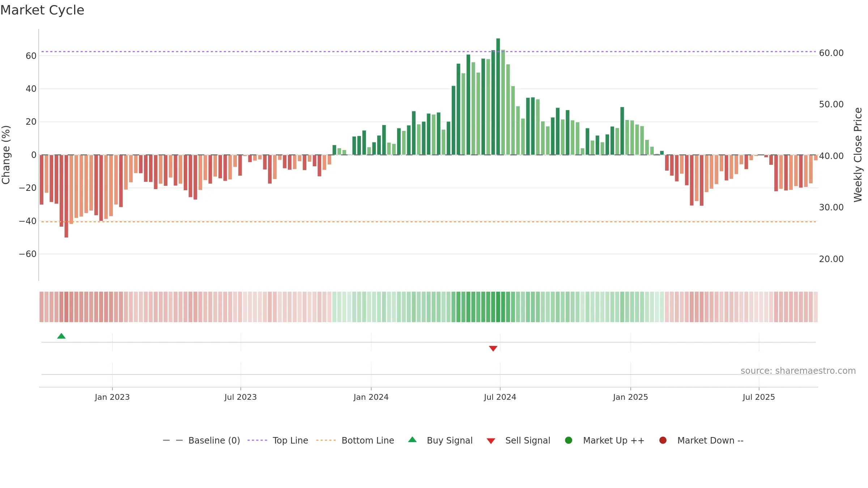This screenshot has width=868, height=488.
Task: Click the green circle icon in the legend
Action: (x=569, y=440)
